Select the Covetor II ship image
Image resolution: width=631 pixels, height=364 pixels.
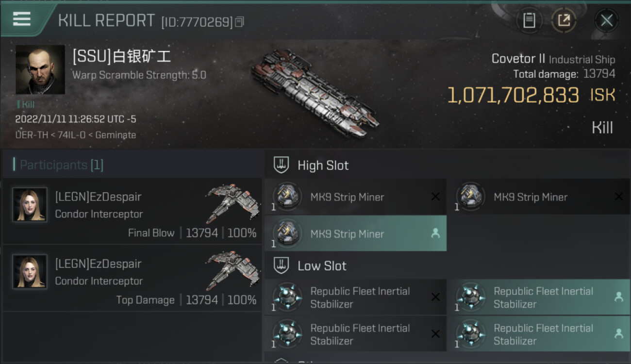[x=315, y=92]
